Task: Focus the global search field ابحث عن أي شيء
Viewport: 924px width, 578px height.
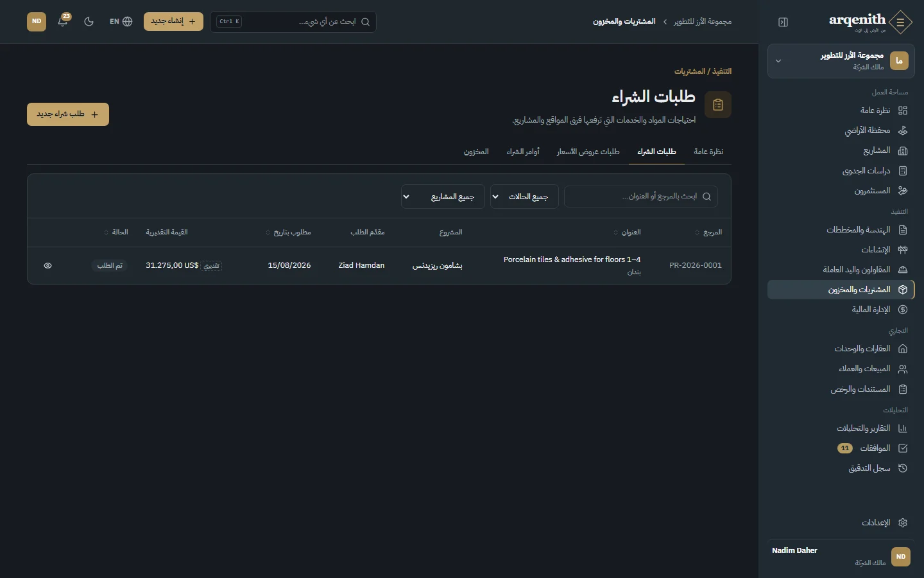Action: [x=293, y=22]
